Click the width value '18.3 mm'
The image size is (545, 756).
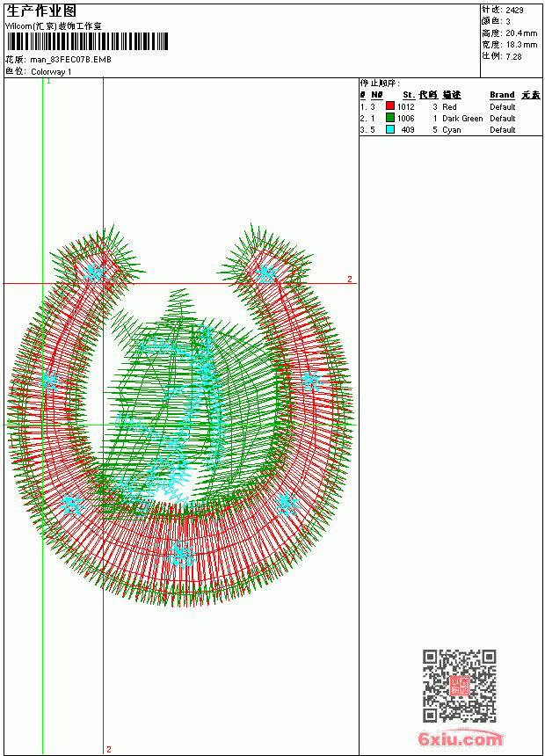point(521,45)
